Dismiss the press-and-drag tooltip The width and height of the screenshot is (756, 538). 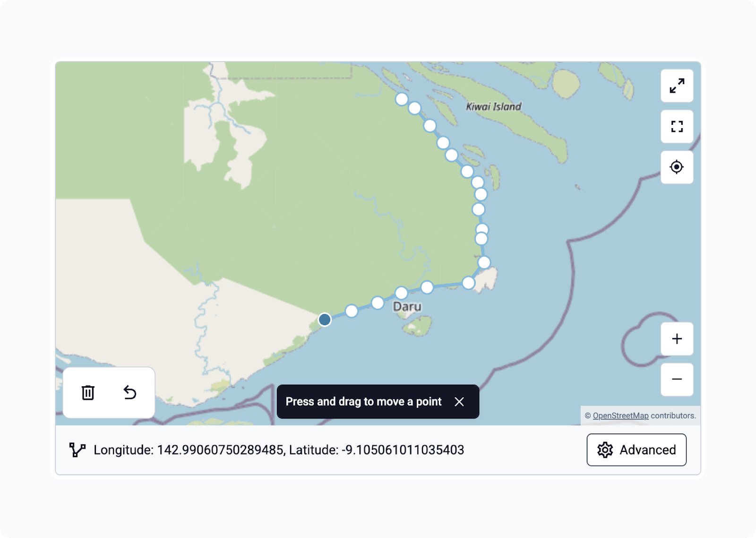point(459,401)
